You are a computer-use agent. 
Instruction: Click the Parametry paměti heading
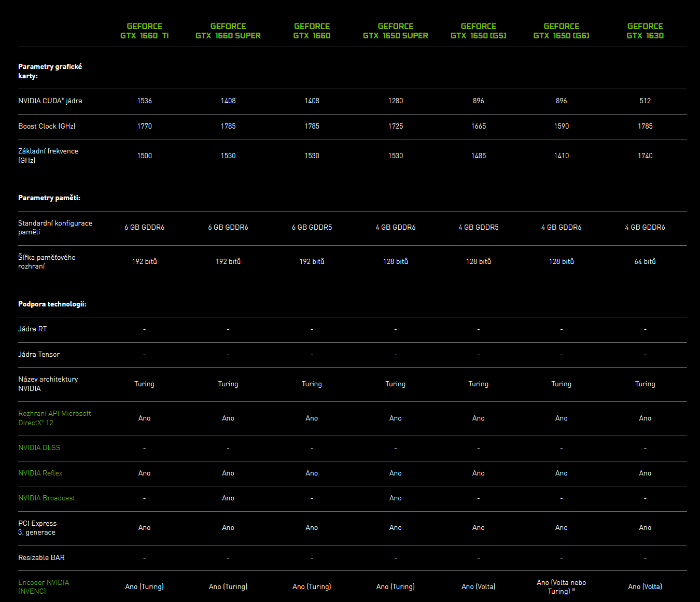[49, 198]
